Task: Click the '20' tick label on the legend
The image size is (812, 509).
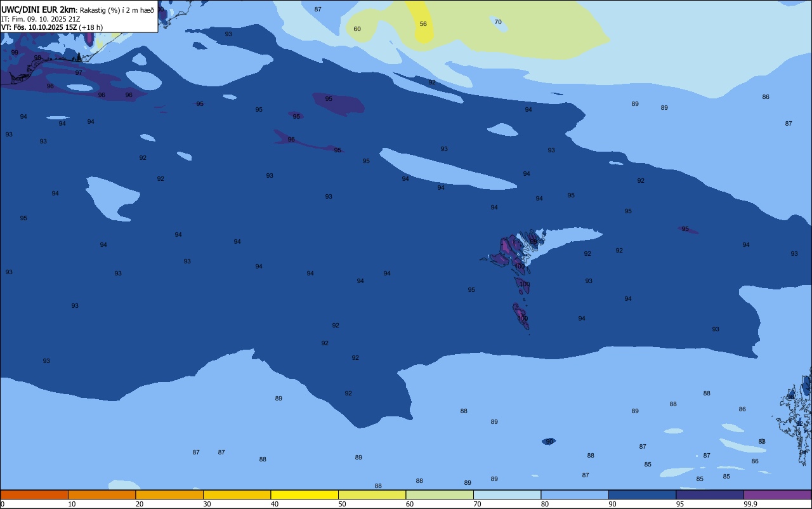Action: 140,504
